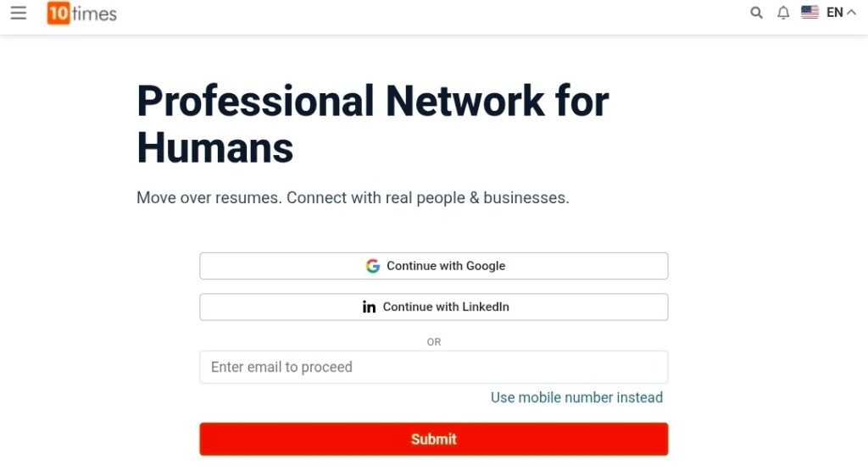This screenshot has width=868, height=470.
Task: Click the orange "10" logo box
Action: tap(58, 14)
